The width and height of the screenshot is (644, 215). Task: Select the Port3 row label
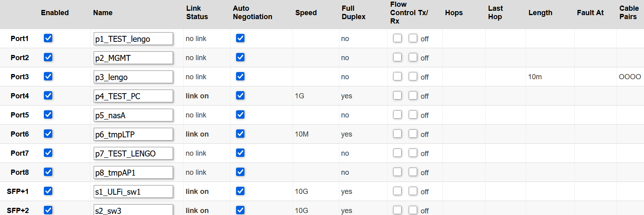(20, 77)
